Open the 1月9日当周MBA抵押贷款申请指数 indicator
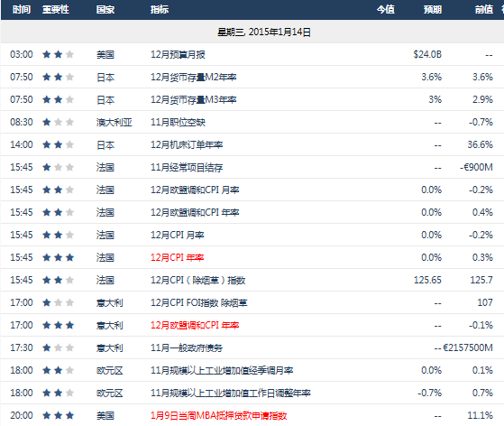Viewport: 504px width, 426px height. (218, 415)
